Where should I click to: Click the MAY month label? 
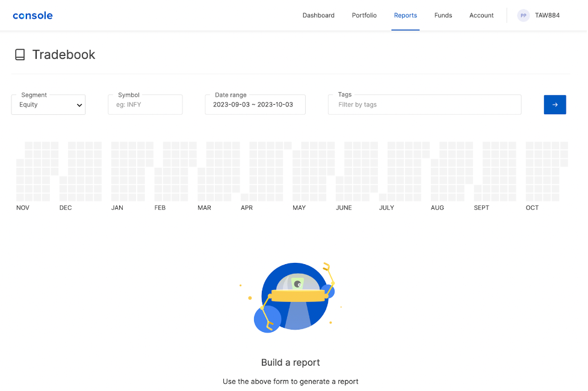tap(299, 208)
